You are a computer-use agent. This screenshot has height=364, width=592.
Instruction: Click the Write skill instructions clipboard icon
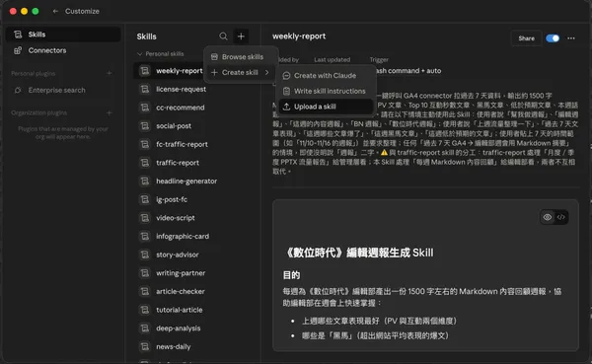286,91
